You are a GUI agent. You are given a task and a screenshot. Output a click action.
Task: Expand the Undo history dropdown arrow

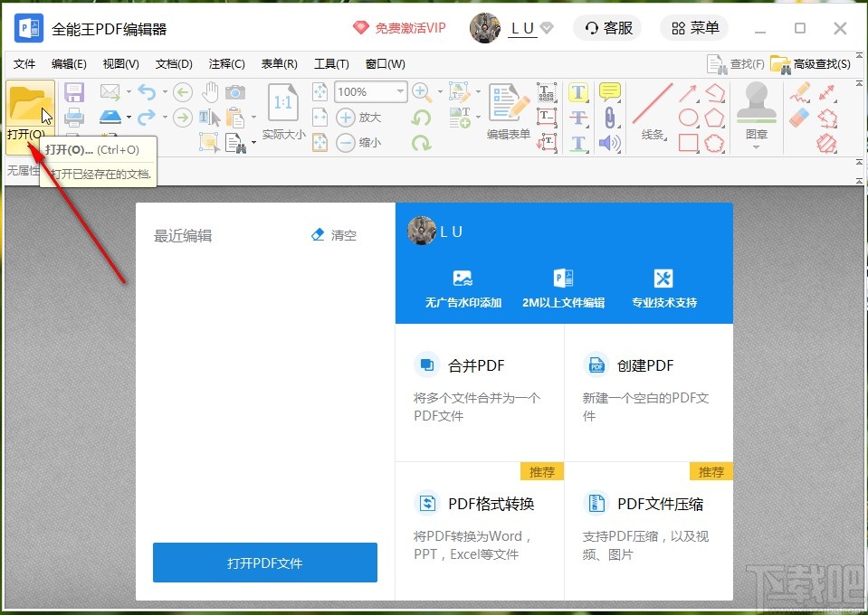pyautogui.click(x=165, y=92)
